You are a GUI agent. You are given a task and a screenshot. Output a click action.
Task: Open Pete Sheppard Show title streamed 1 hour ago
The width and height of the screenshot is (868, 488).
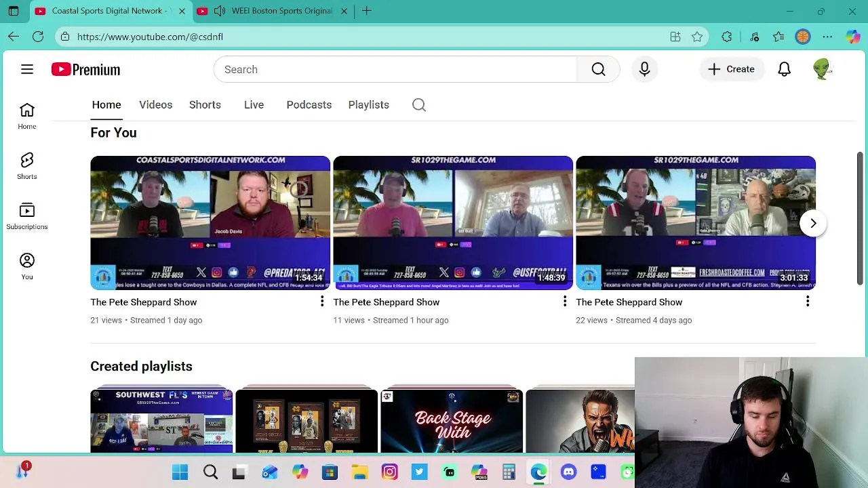(x=387, y=302)
